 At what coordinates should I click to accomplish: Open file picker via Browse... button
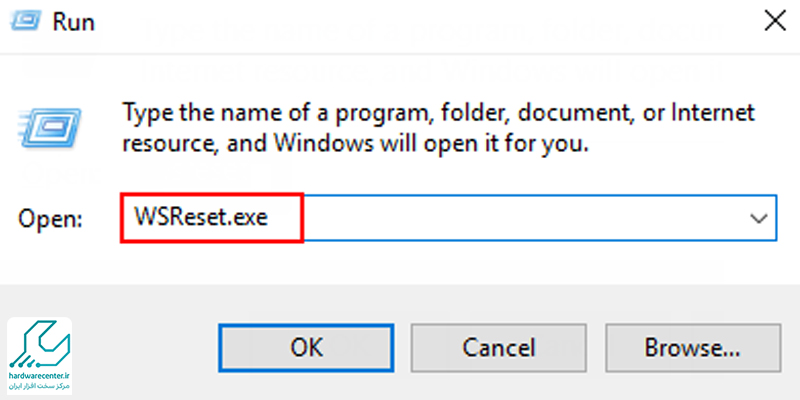point(692,347)
